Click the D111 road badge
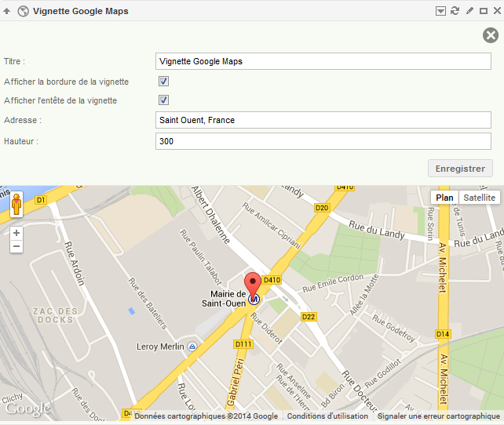This screenshot has width=504, height=425. (243, 344)
